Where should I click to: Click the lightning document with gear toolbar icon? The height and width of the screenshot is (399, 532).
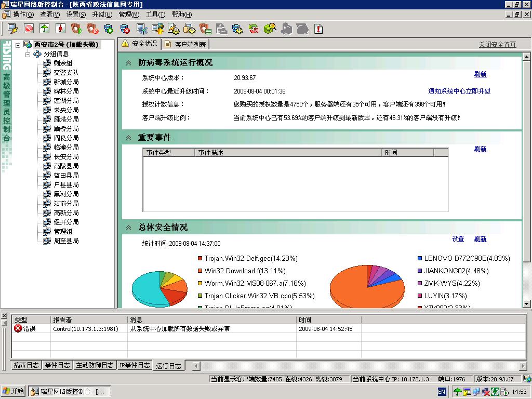174,29
